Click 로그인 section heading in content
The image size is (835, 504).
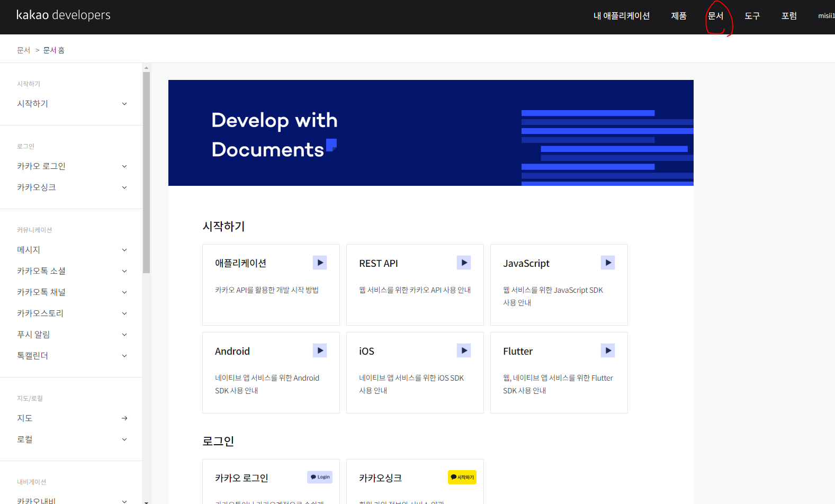tap(218, 442)
